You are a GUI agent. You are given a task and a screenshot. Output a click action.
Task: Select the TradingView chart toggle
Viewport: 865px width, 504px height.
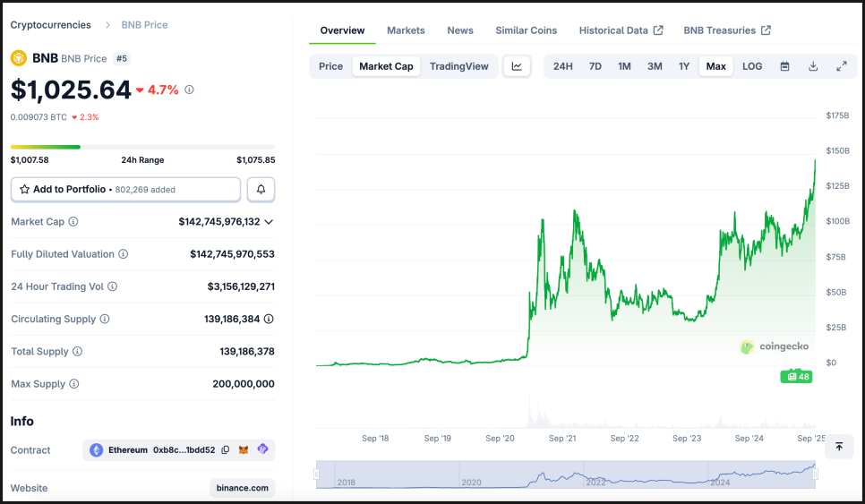[459, 66]
